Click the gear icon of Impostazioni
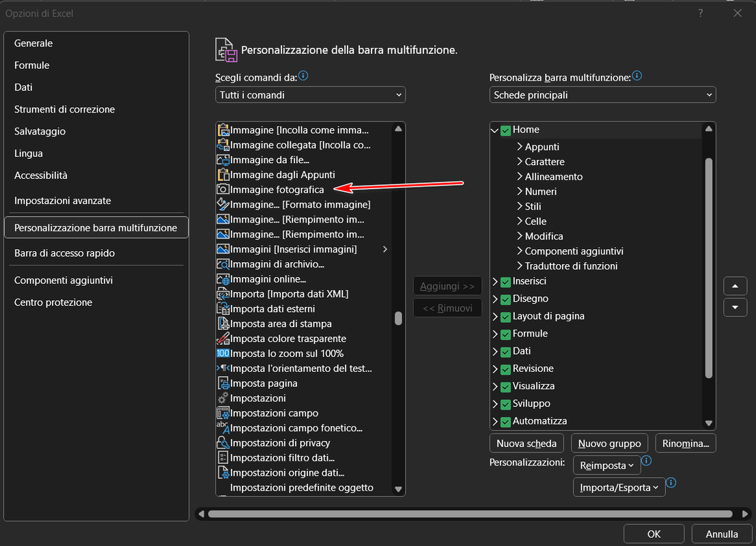Image resolution: width=756 pixels, height=546 pixels. pos(223,398)
